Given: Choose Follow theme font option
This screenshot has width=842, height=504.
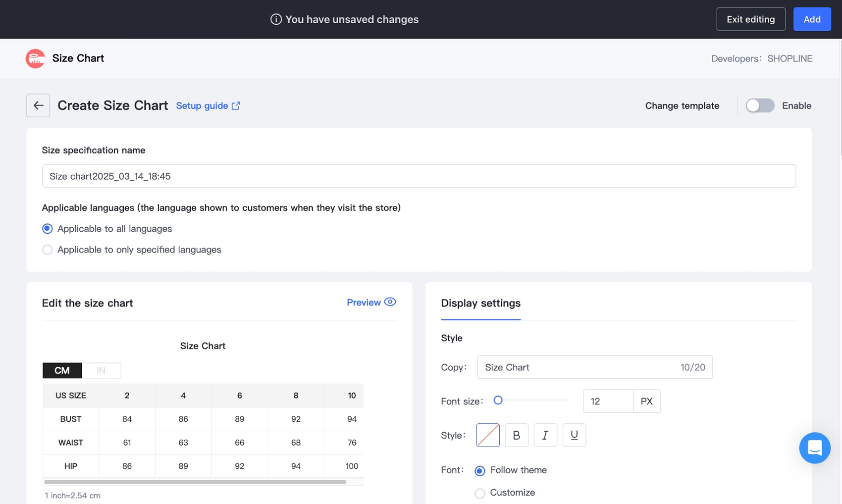Looking at the screenshot, I should point(479,471).
